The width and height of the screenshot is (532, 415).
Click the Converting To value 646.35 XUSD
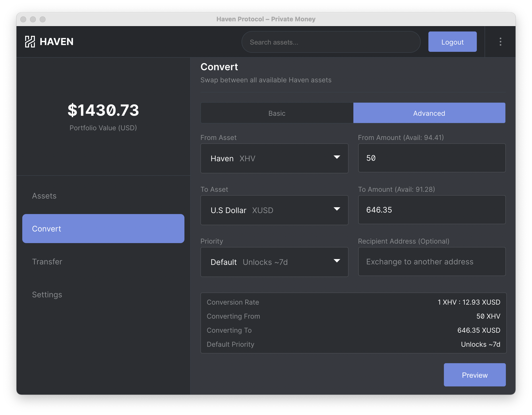(x=479, y=330)
